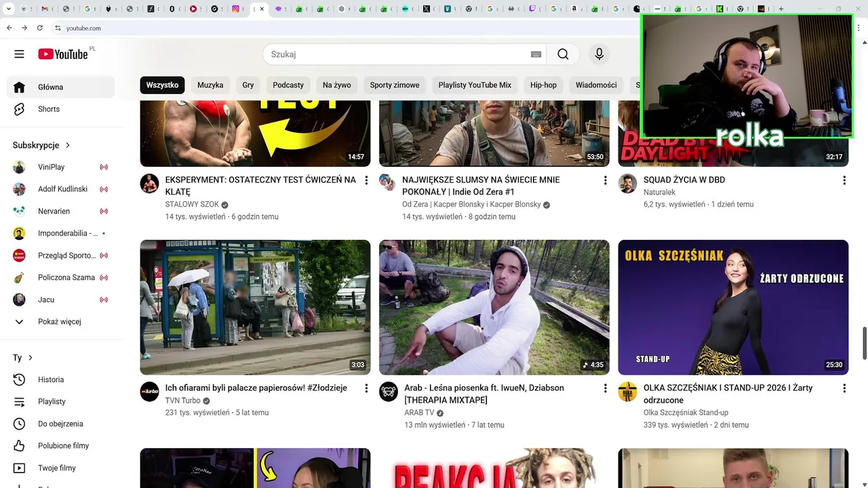This screenshot has height=488, width=868.
Task: Open Olka Szczęśniak Stand-up channel avatar
Action: [x=627, y=391]
